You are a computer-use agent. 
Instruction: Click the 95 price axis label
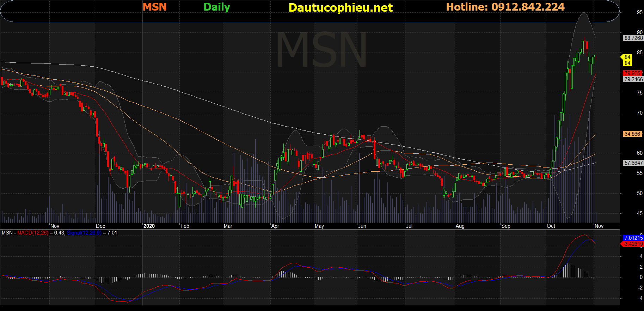click(x=640, y=12)
